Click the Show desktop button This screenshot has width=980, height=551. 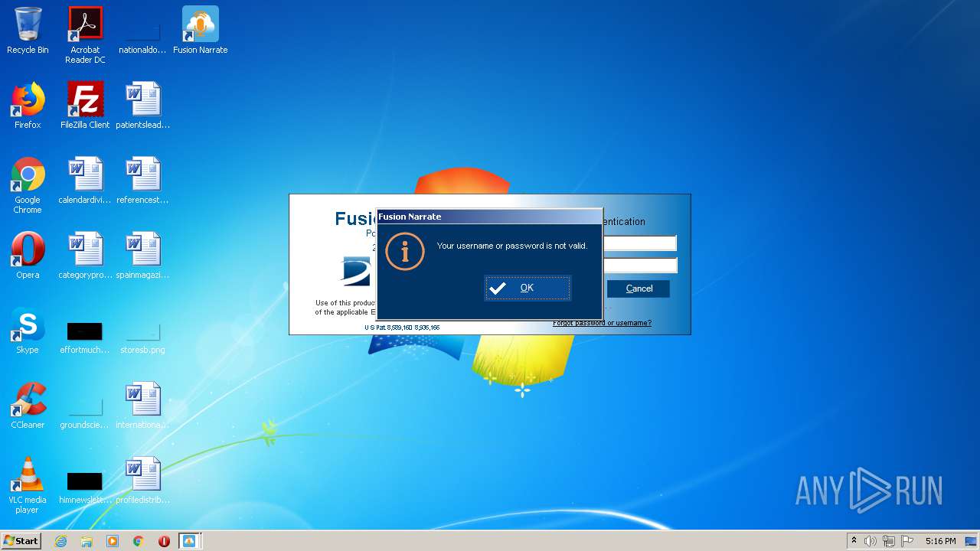(x=972, y=541)
